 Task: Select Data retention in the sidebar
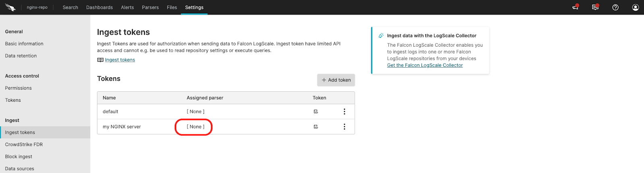[x=21, y=56]
